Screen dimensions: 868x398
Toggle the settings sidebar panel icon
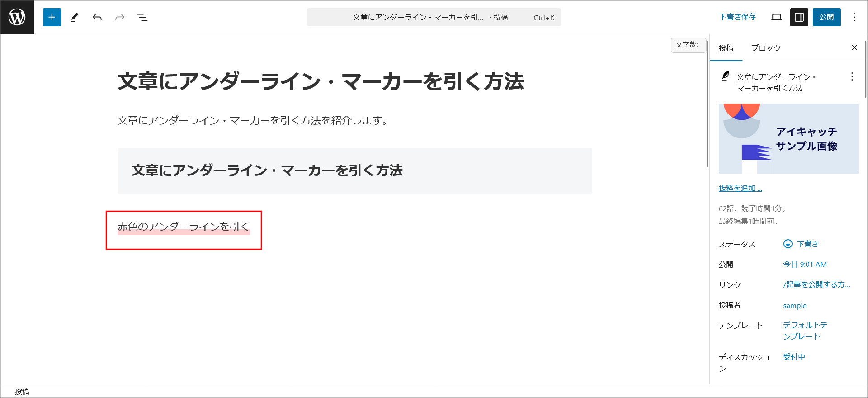point(799,17)
